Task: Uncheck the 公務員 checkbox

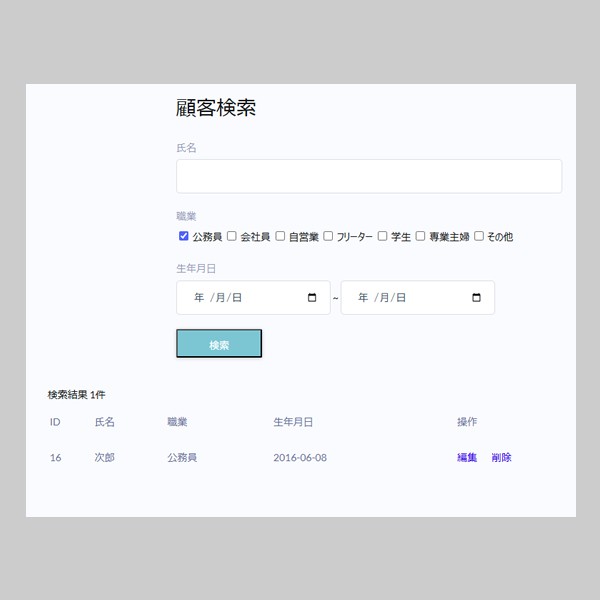Action: [184, 237]
